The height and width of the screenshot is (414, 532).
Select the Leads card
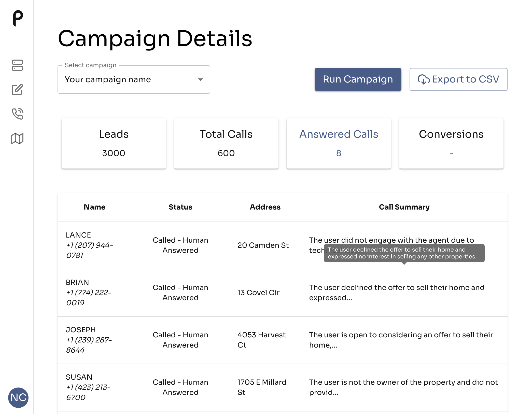point(114,143)
